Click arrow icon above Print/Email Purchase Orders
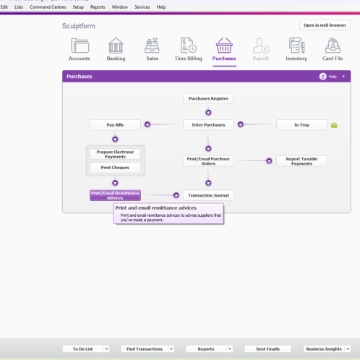This screenshot has height=360, width=360. 208,149
